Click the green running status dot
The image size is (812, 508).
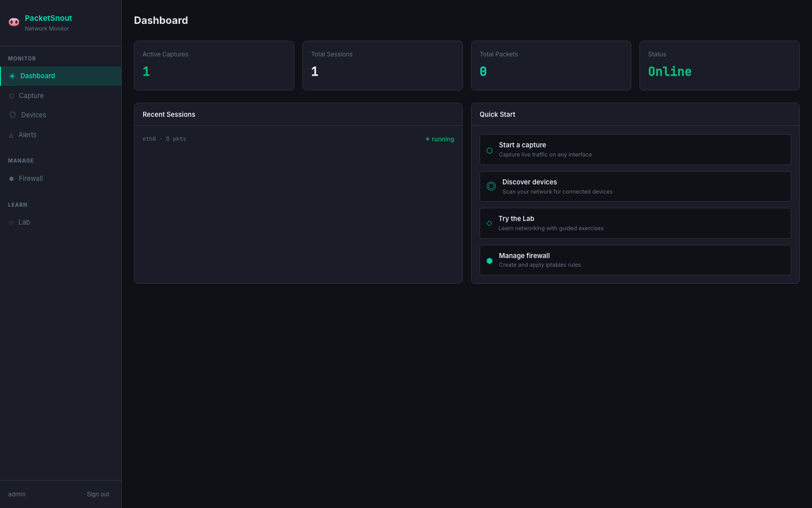point(427,139)
